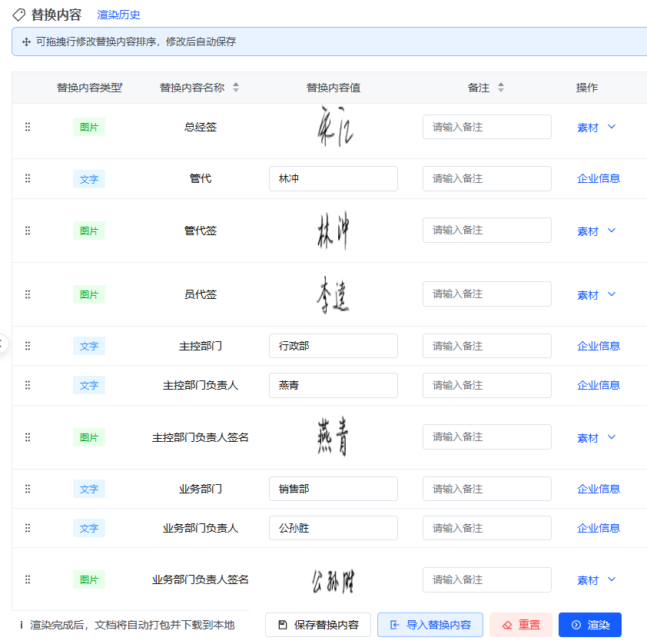Click the save icon on 保存替换内容 button
The height and width of the screenshot is (644, 647).
point(283,624)
